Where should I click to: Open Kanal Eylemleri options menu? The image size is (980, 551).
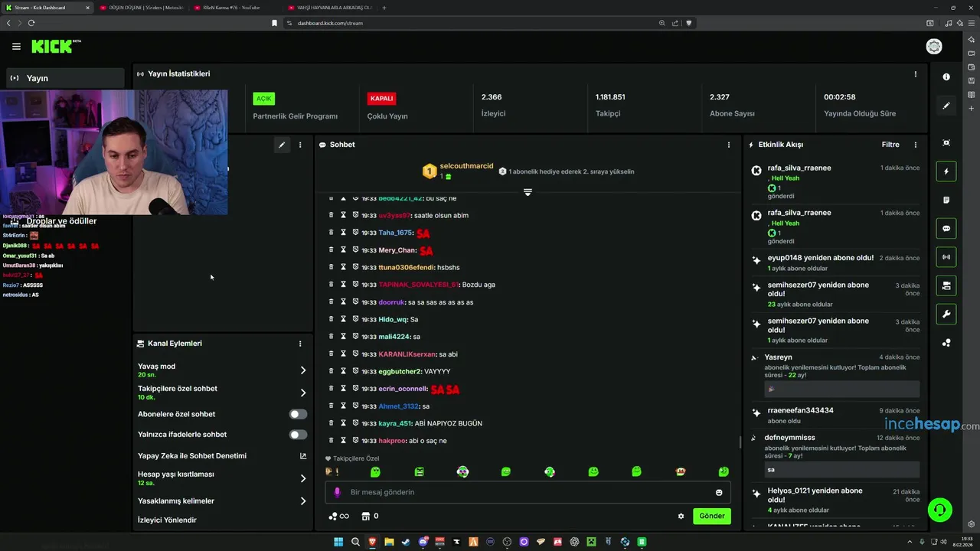point(300,344)
